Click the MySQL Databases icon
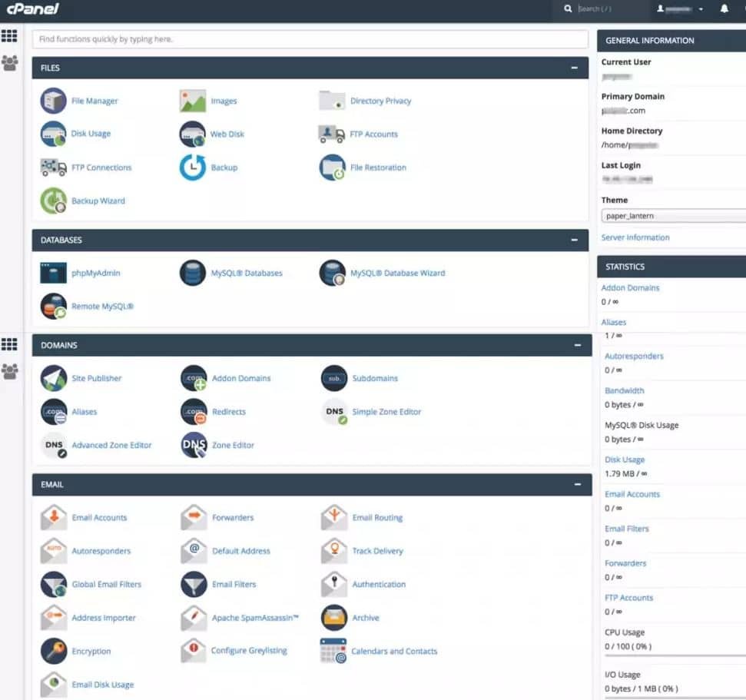746x700 pixels. 193,273
